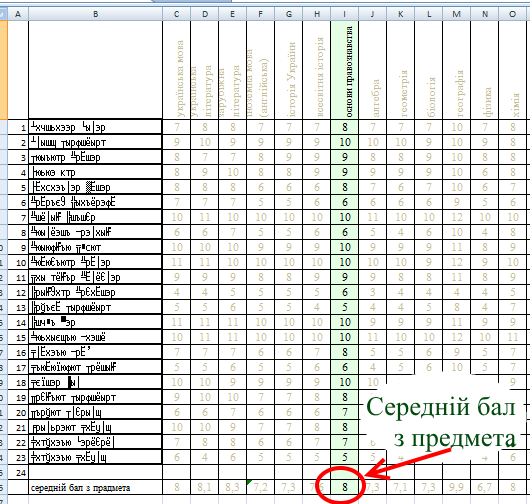Click the 'іноземна мова (англійська)' heading cell
The width and height of the screenshot is (530, 504).
click(261, 70)
